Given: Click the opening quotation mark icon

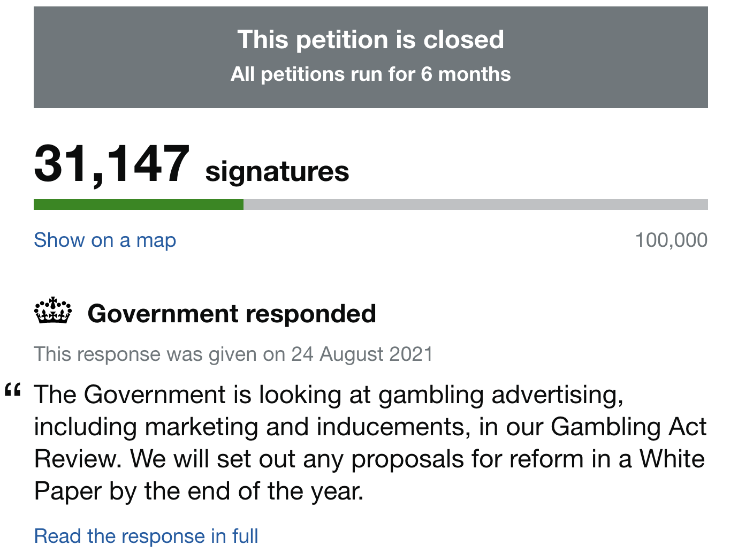Looking at the screenshot, I should (x=13, y=390).
